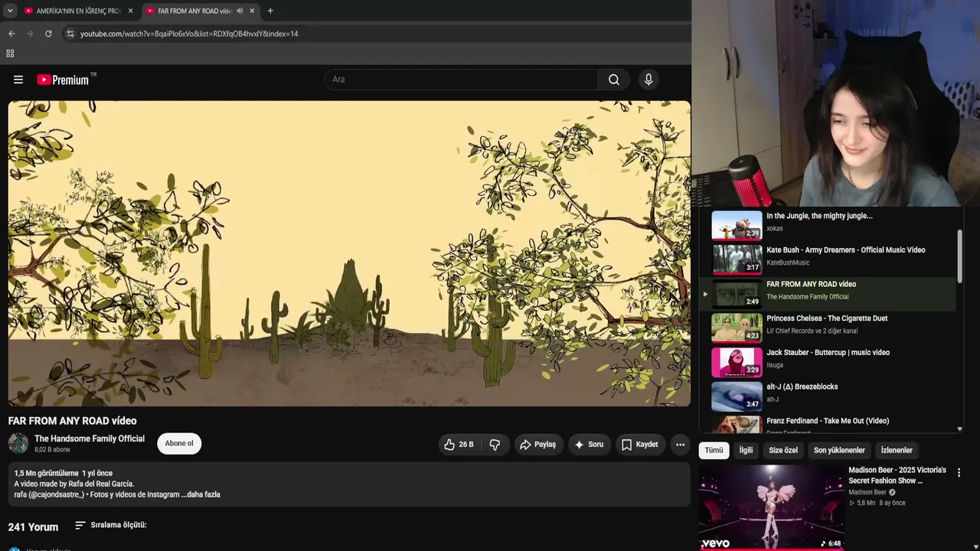Dislike the video with thumbs down

coord(495,445)
